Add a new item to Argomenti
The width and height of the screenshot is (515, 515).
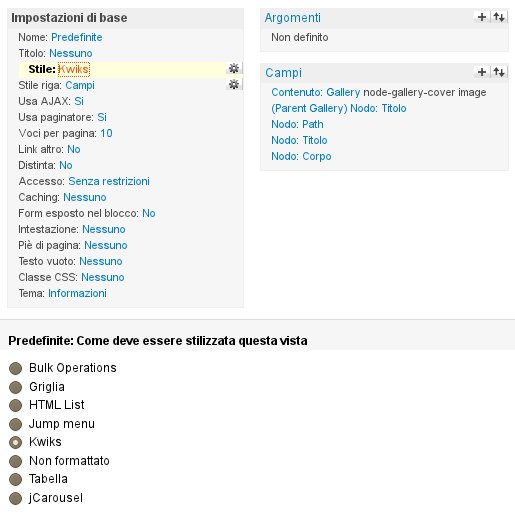(x=482, y=17)
